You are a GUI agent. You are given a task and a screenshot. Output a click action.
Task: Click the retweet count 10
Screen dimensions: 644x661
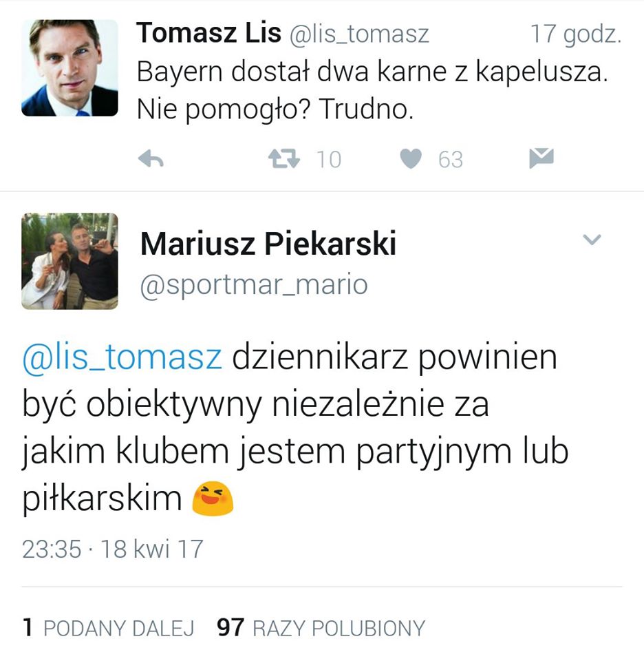[328, 160]
